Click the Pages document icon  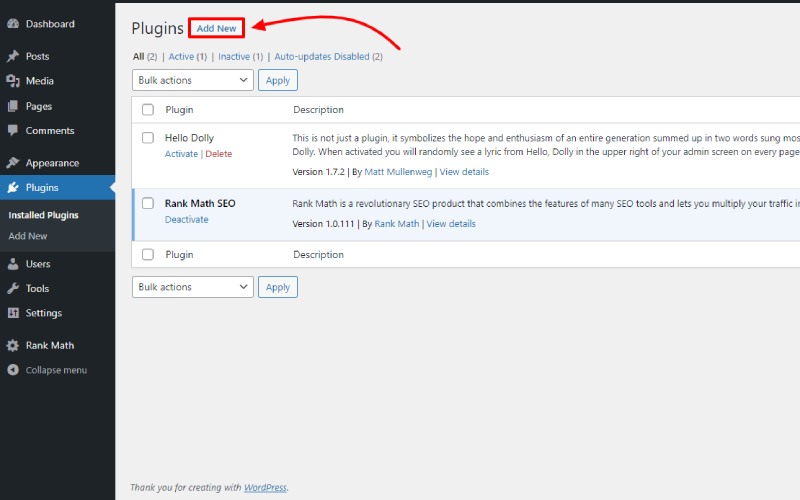tap(13, 106)
